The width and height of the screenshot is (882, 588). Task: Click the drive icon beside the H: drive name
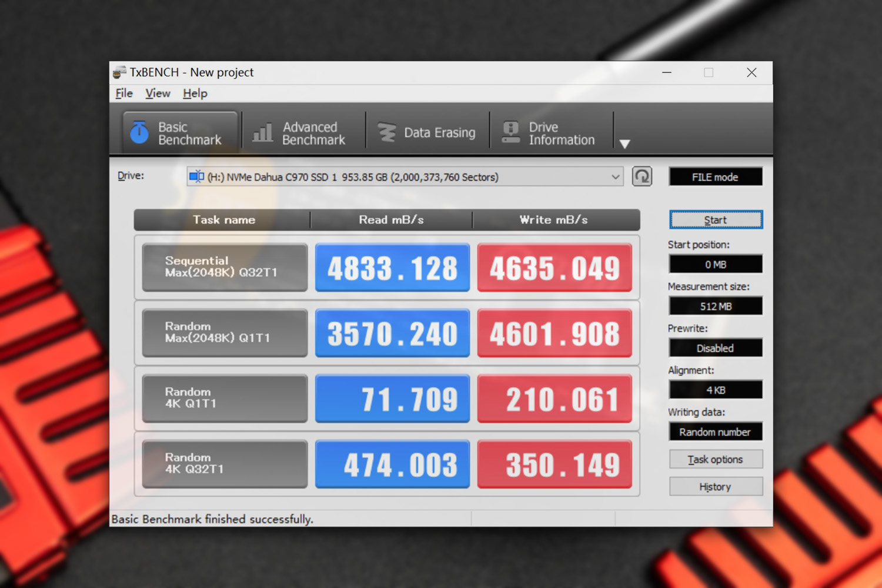pyautogui.click(x=196, y=176)
